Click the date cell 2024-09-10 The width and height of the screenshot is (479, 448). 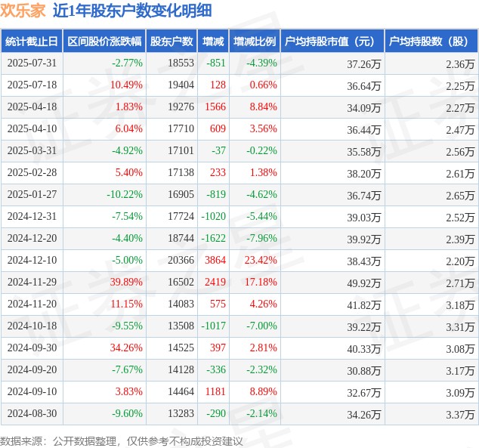[32, 391]
